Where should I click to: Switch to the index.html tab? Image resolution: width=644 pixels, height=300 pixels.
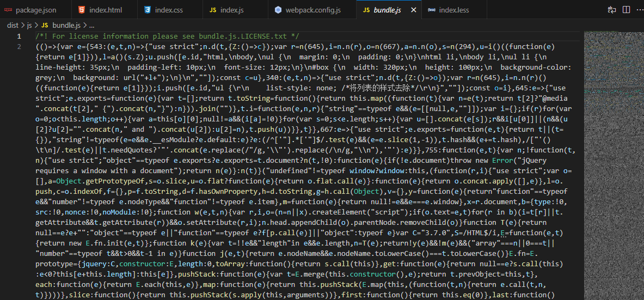[x=105, y=10]
